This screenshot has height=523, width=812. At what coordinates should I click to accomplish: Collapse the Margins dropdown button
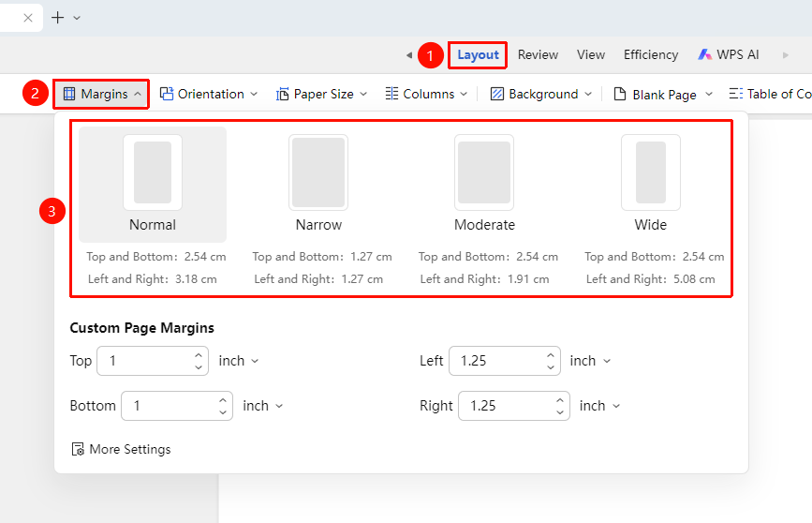[101, 94]
